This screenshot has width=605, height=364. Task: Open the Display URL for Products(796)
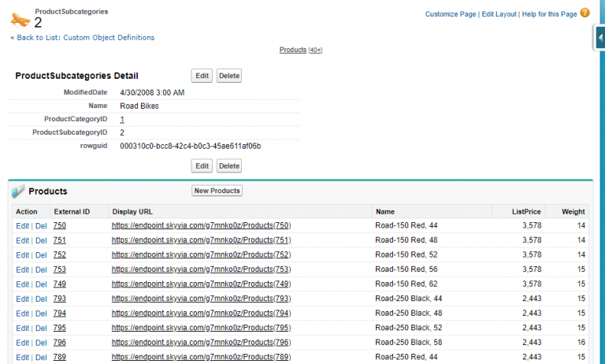pos(202,343)
